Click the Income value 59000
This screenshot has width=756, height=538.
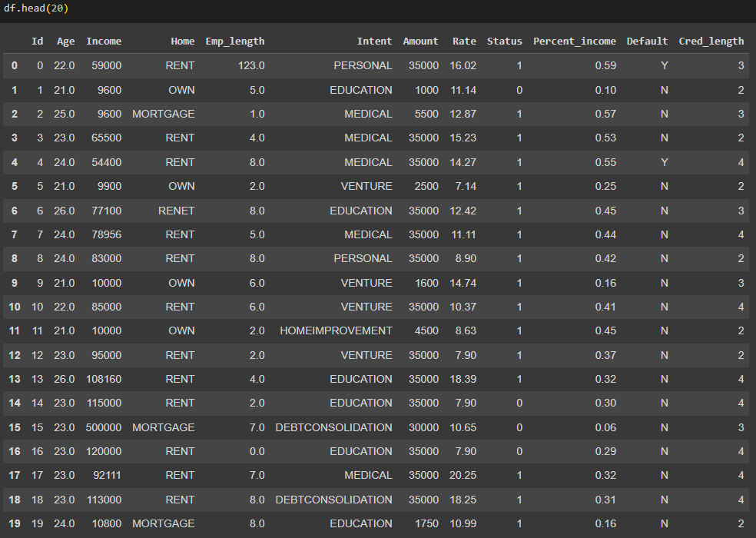tap(107, 65)
